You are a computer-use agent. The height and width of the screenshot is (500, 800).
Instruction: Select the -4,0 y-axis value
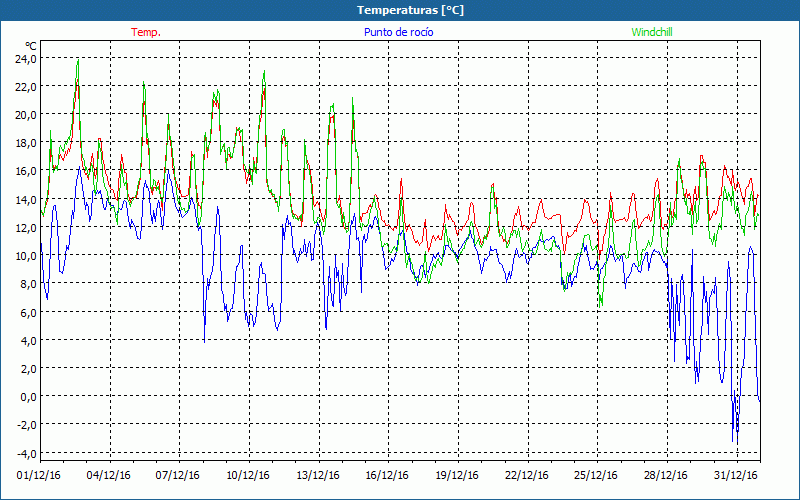[x=27, y=453]
